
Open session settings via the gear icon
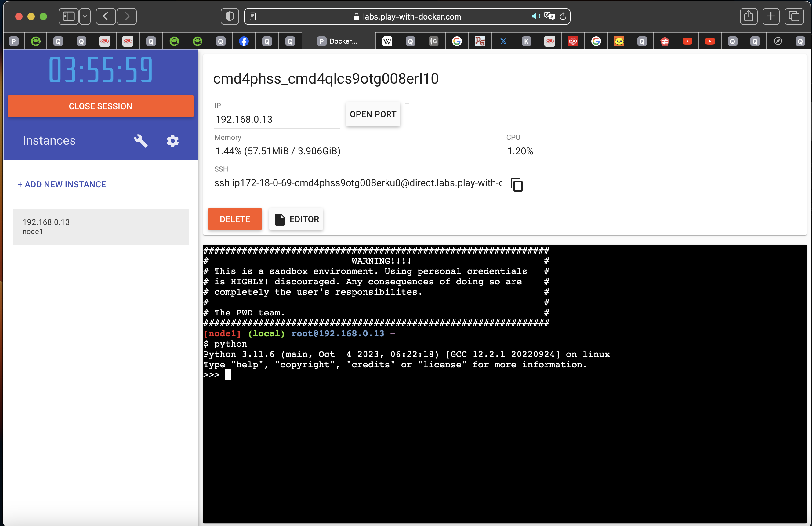tap(172, 141)
